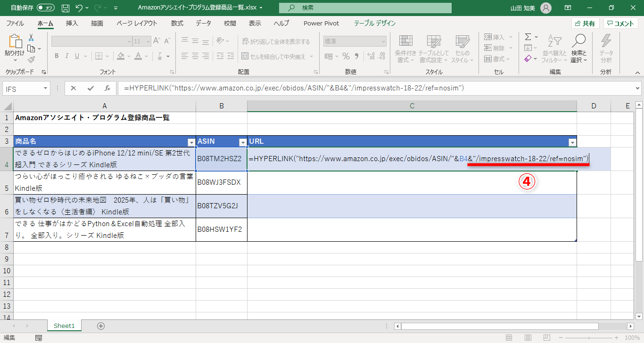Open 並べ替えとフィルター sort and filter
644x343 pixels.
[555, 49]
